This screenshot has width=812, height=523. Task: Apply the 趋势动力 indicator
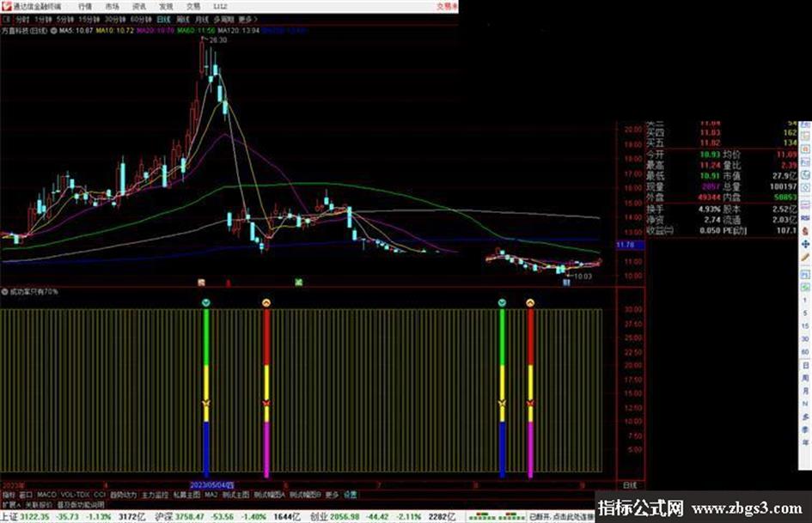123,495
